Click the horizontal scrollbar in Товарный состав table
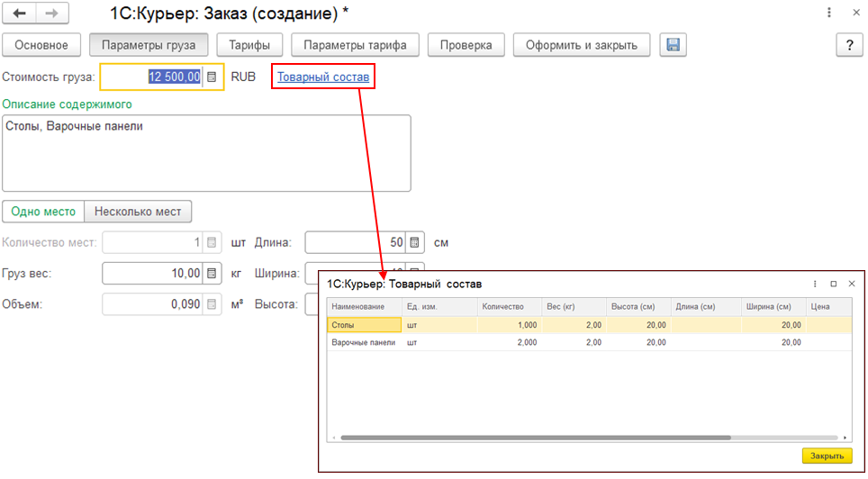The height and width of the screenshot is (479, 868). (x=536, y=438)
